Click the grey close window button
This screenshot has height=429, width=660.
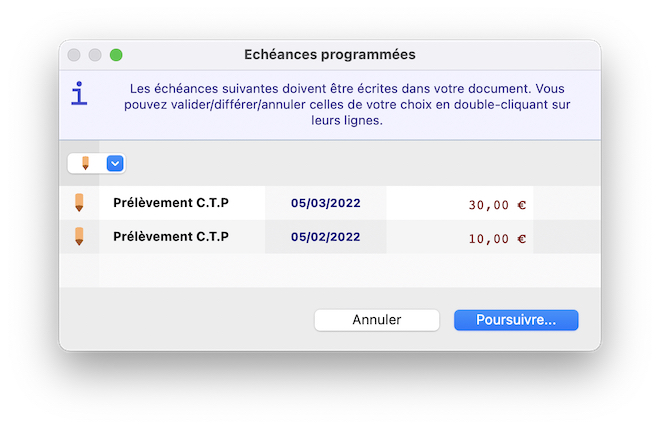[x=76, y=55]
